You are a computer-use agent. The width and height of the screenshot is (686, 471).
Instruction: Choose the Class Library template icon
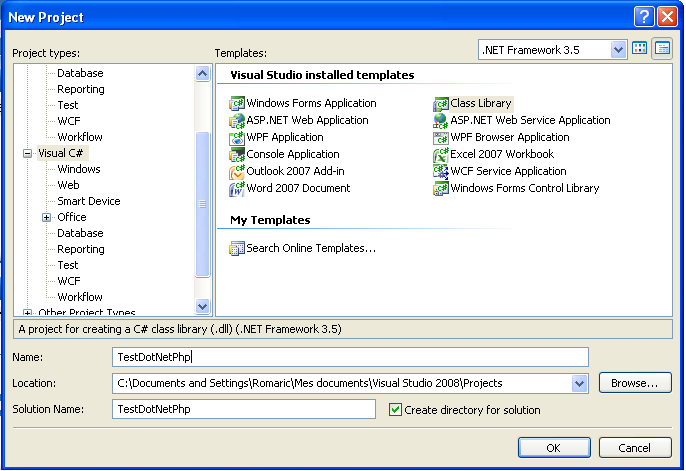441,104
